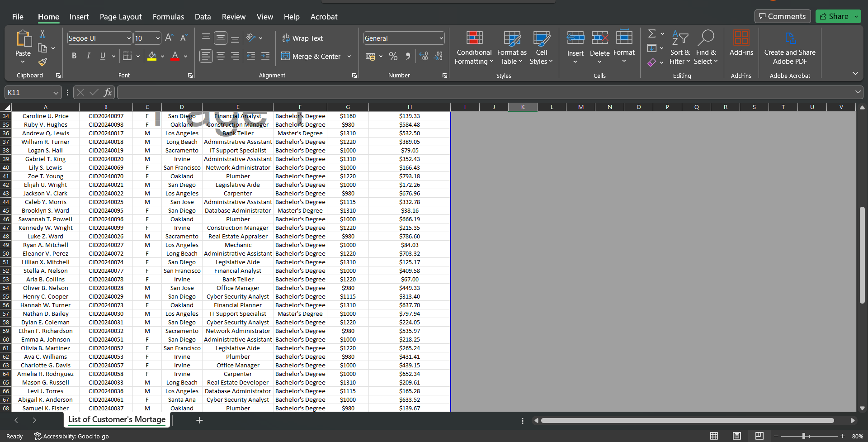The image size is (868, 442).
Task: Toggle Italic formatting
Action: (x=89, y=56)
